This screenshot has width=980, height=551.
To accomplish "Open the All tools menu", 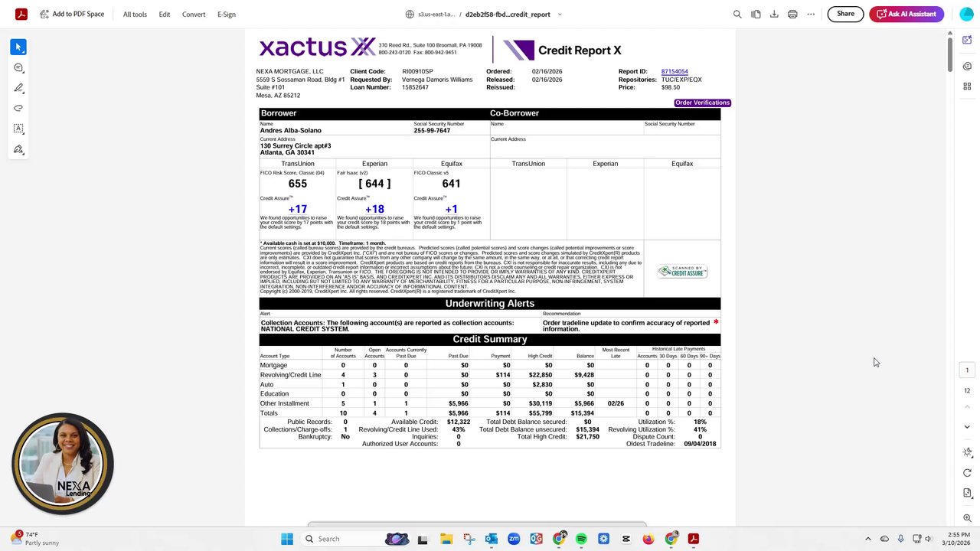I will pos(135,14).
